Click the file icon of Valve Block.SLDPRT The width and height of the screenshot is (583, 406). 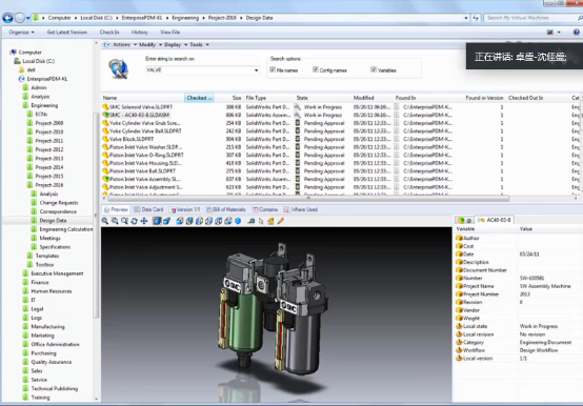[105, 139]
